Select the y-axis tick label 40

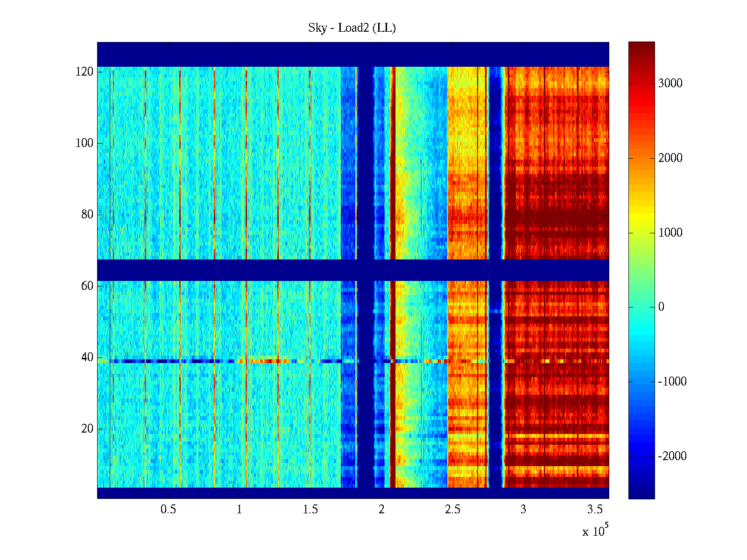click(x=87, y=357)
